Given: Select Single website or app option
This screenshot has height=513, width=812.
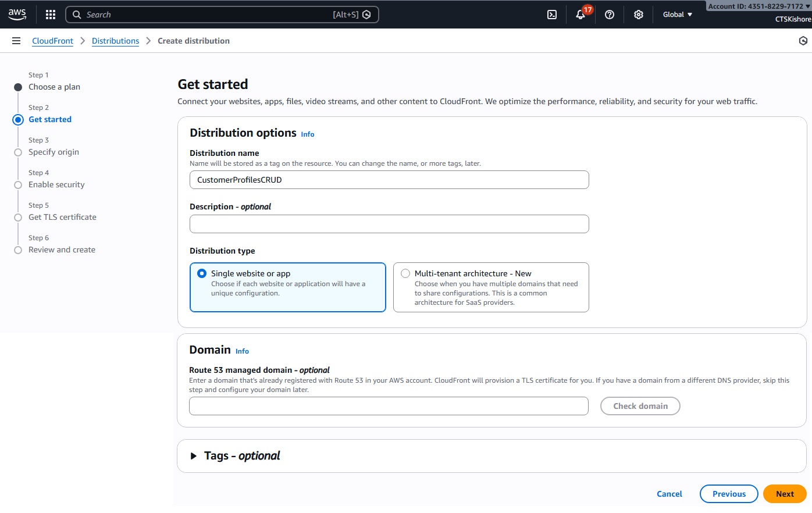Looking at the screenshot, I should click(202, 273).
